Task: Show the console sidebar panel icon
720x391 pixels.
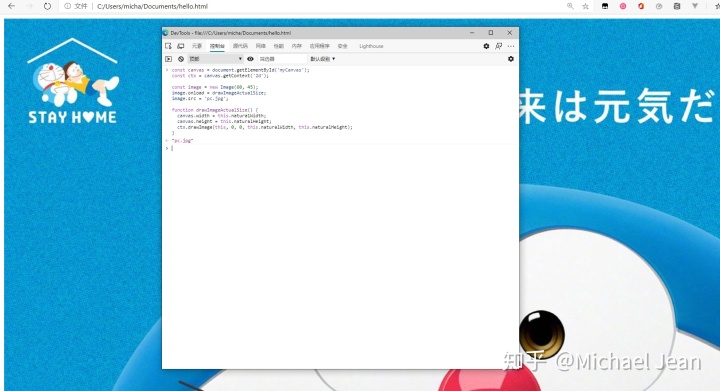Action: [x=169, y=59]
